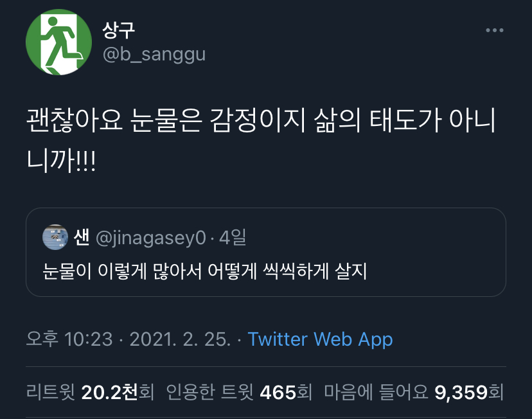Click the 20.2천 retweet count number

tap(109, 392)
